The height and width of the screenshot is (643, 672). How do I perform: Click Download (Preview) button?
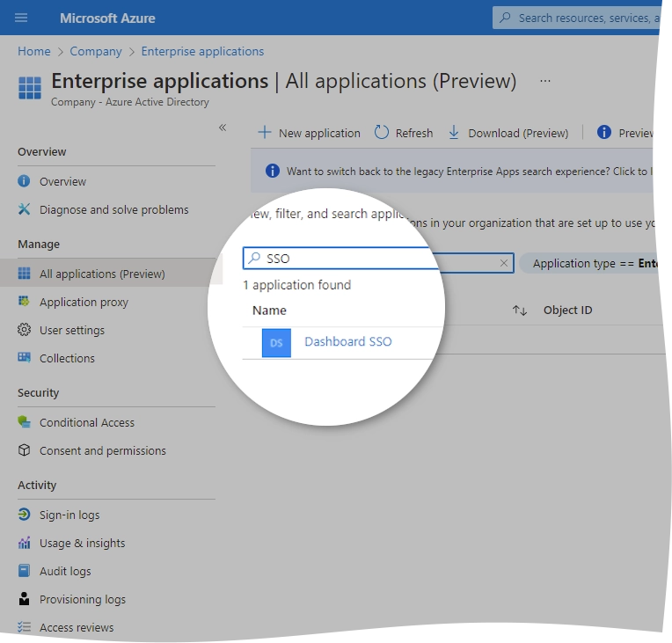tap(508, 133)
